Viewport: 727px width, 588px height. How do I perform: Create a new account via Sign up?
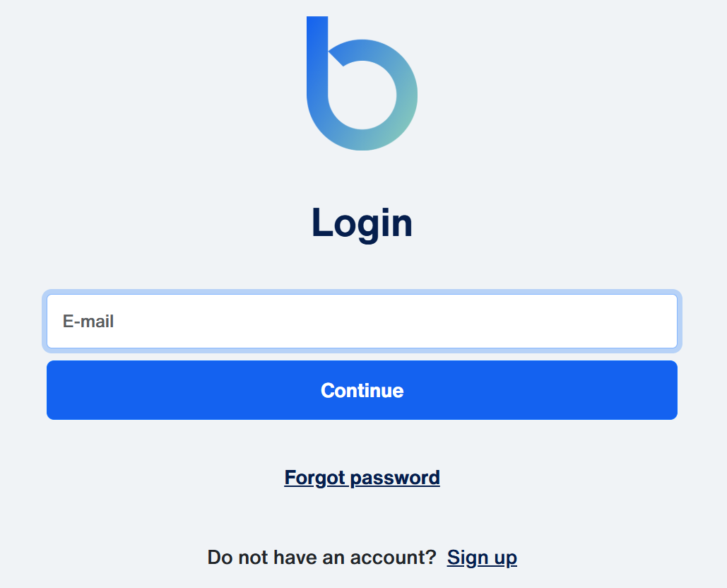coord(482,558)
